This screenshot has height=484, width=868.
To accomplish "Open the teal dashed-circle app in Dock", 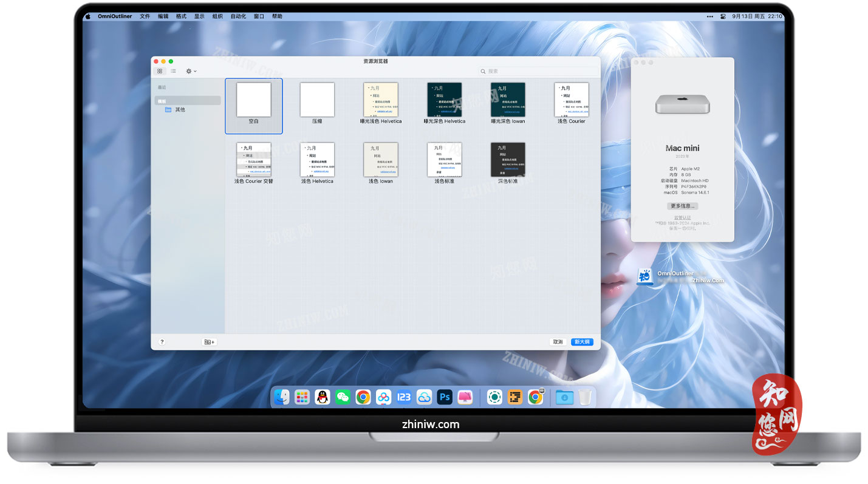I will coord(494,397).
